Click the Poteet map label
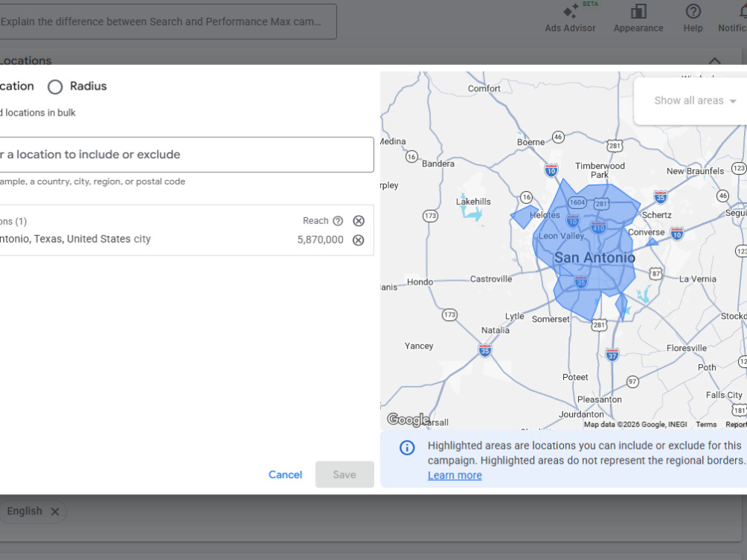The height and width of the screenshot is (560, 747). pyautogui.click(x=575, y=377)
